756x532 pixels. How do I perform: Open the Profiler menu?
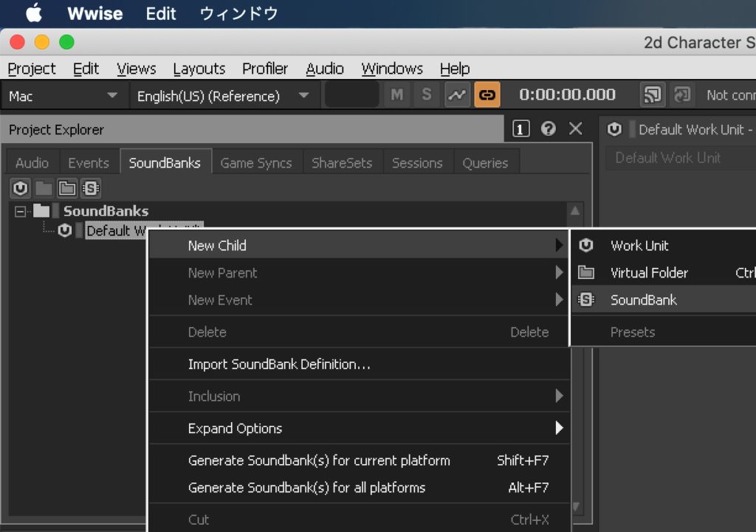click(265, 69)
